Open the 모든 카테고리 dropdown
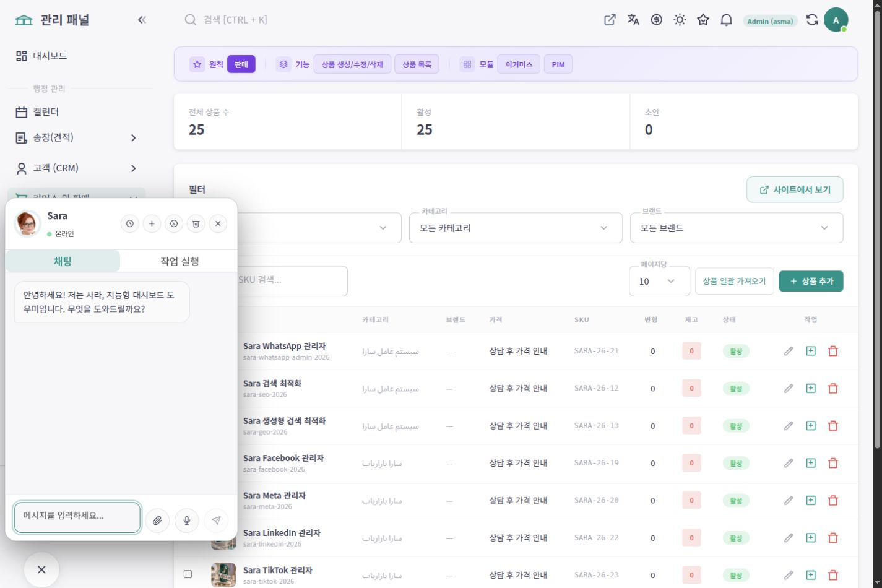The width and height of the screenshot is (882, 588). pyautogui.click(x=516, y=228)
